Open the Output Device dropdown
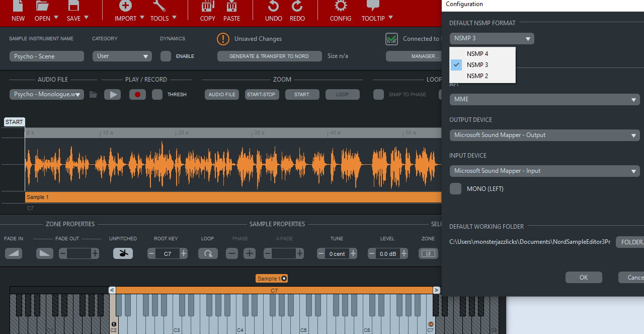Screen dimensions: 644x334 544,135
